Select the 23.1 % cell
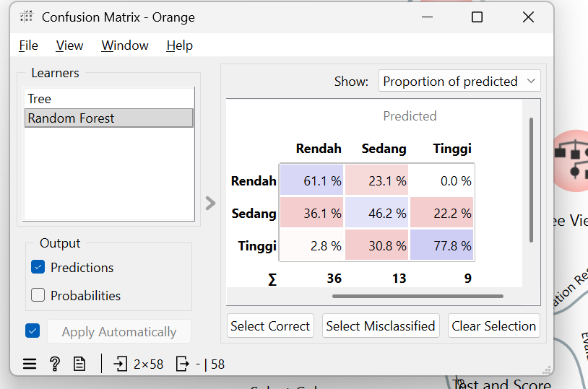This screenshot has width=588, height=389. (376, 180)
